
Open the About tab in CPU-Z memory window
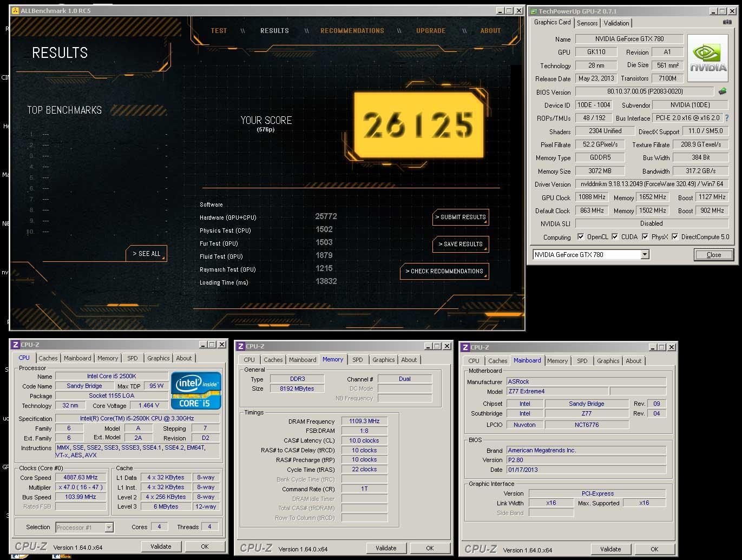(409, 360)
